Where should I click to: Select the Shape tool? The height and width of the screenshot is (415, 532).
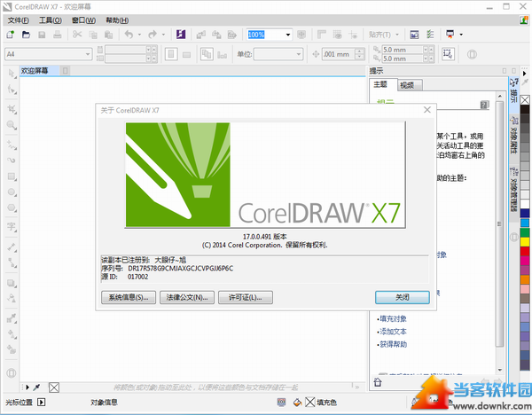tap(12, 90)
